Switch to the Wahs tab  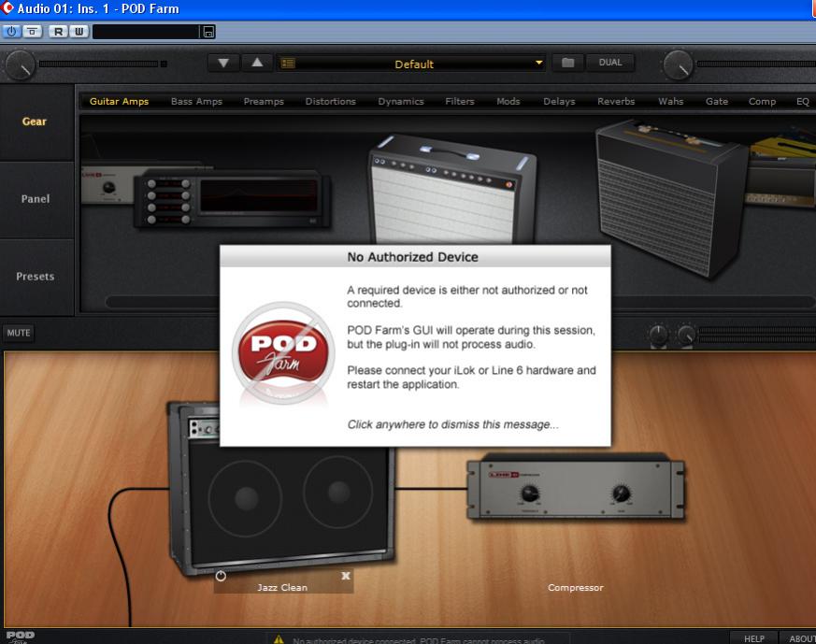tap(671, 102)
